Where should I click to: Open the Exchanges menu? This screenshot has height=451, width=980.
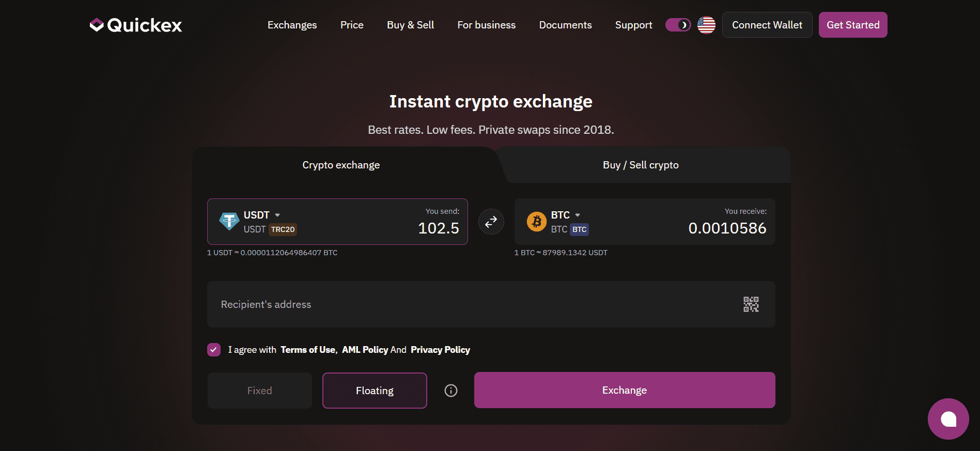(x=292, y=24)
